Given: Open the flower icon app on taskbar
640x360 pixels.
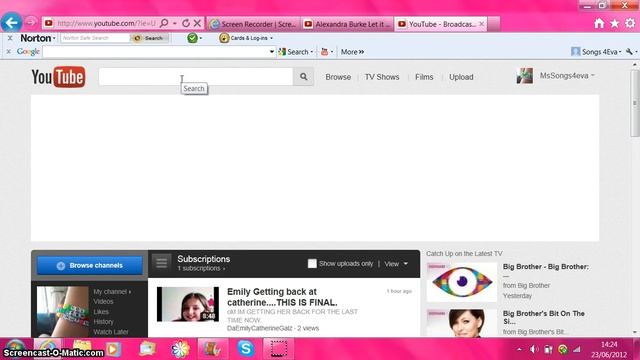Looking at the screenshot, I should tap(180, 349).
